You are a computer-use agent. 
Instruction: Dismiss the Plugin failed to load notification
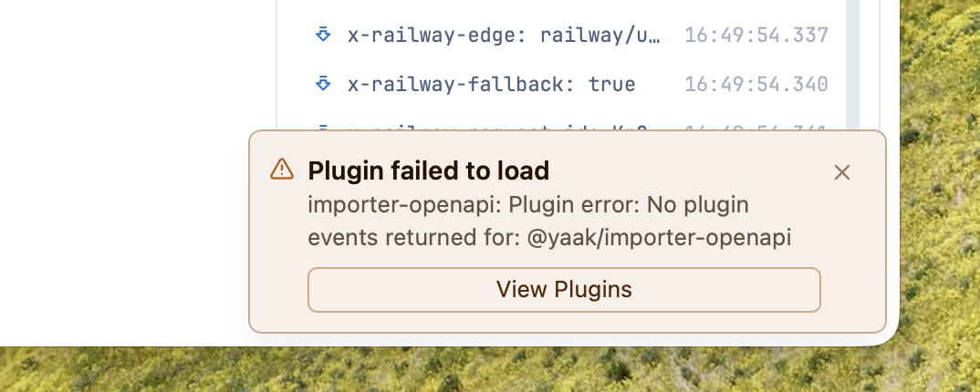[x=841, y=172]
